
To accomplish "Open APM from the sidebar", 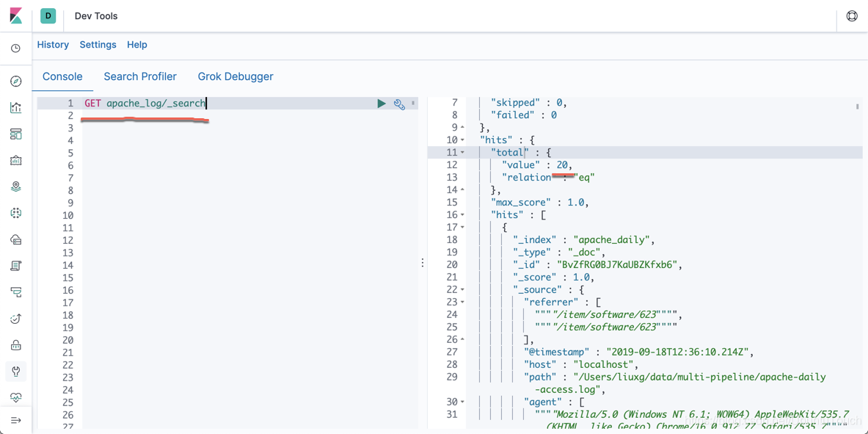I will tap(16, 292).
